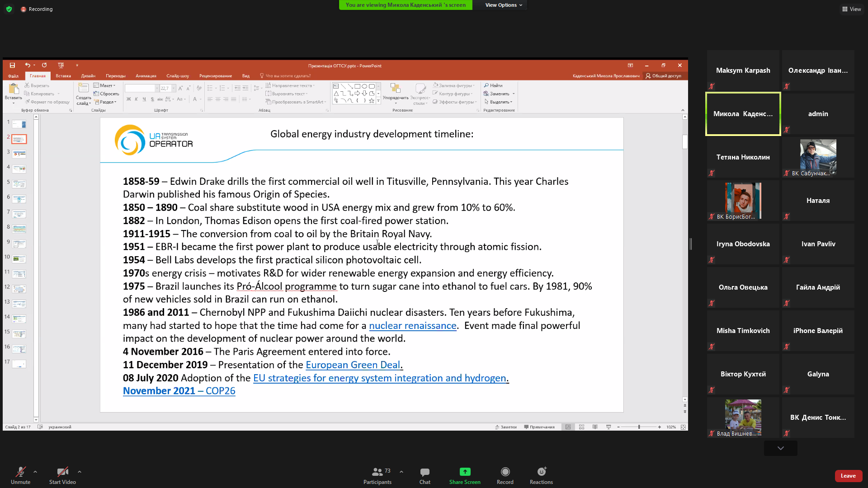Click the PowerPoint save icon
868x488 pixels.
12,66
